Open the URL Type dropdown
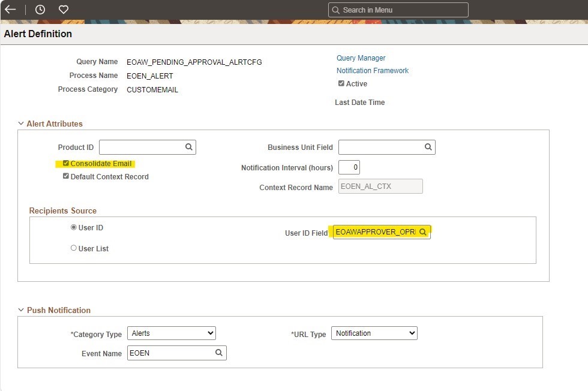 [374, 333]
